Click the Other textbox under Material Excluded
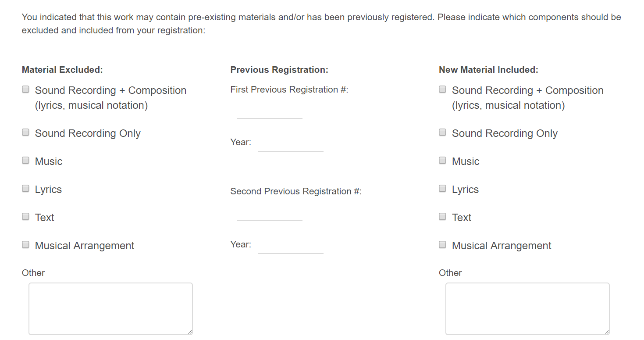 point(110,308)
